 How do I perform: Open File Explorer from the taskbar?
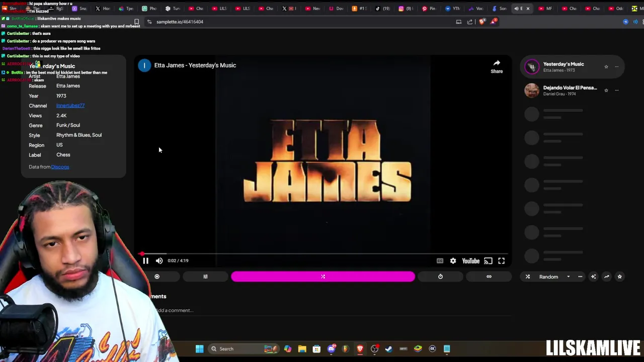tap(302, 349)
